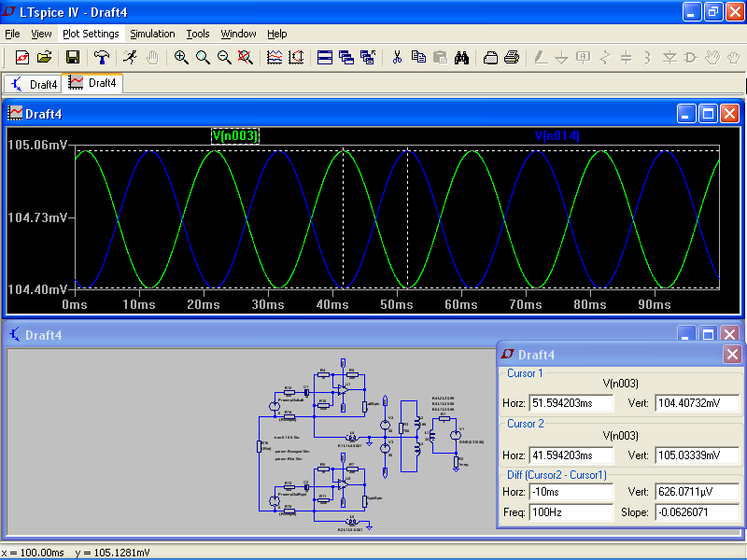The image size is (747, 560).
Task: Click the Slope value field
Action: (697, 512)
